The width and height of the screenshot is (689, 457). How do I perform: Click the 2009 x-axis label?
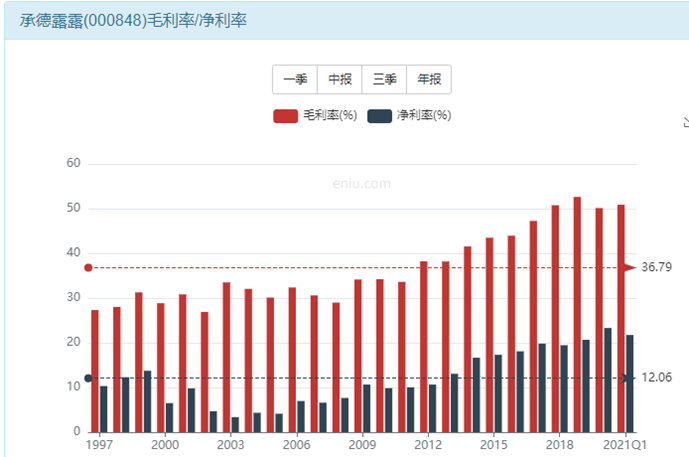tap(362, 445)
